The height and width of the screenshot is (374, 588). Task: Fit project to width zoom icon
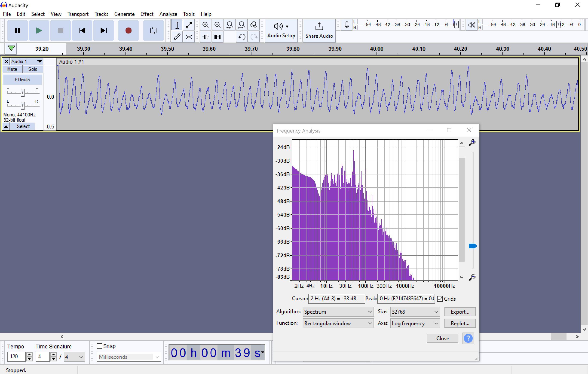tap(242, 25)
